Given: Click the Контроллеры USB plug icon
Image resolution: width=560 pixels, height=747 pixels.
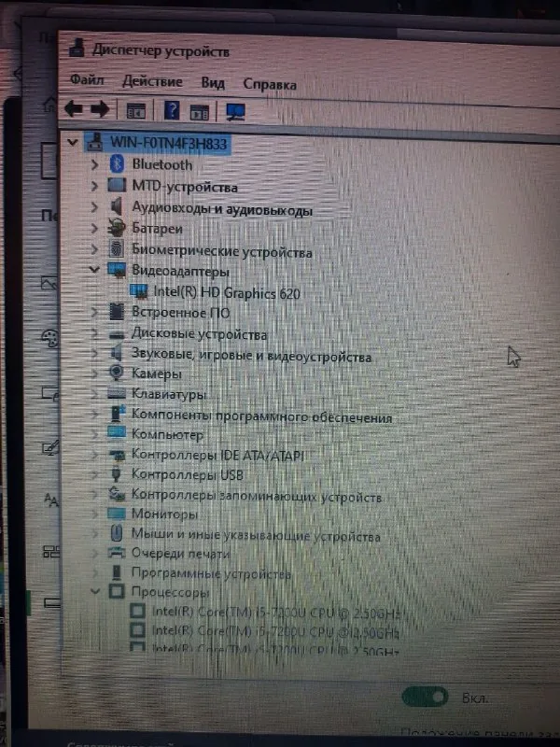Looking at the screenshot, I should 117,474.
